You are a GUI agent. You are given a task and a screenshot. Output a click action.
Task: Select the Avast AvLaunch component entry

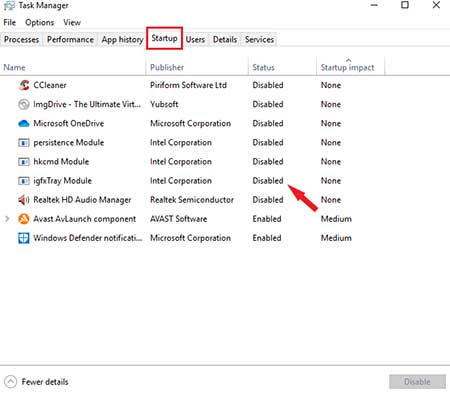pyautogui.click(x=85, y=219)
